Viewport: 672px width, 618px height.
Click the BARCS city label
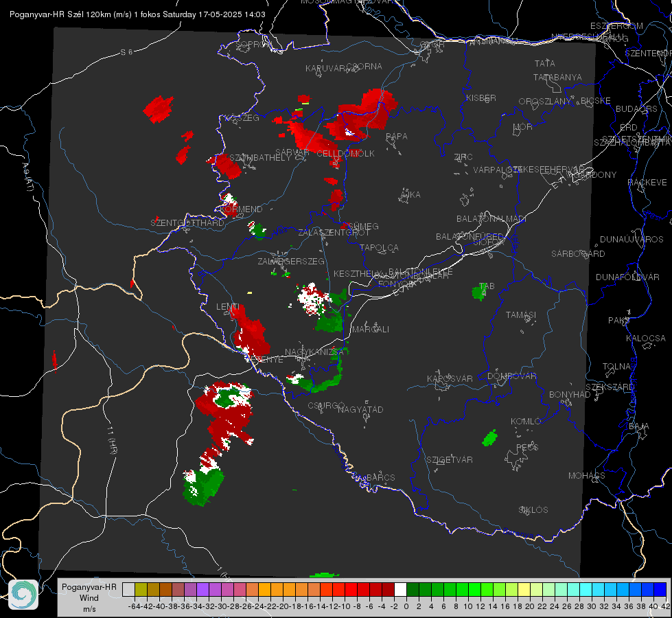(x=380, y=477)
